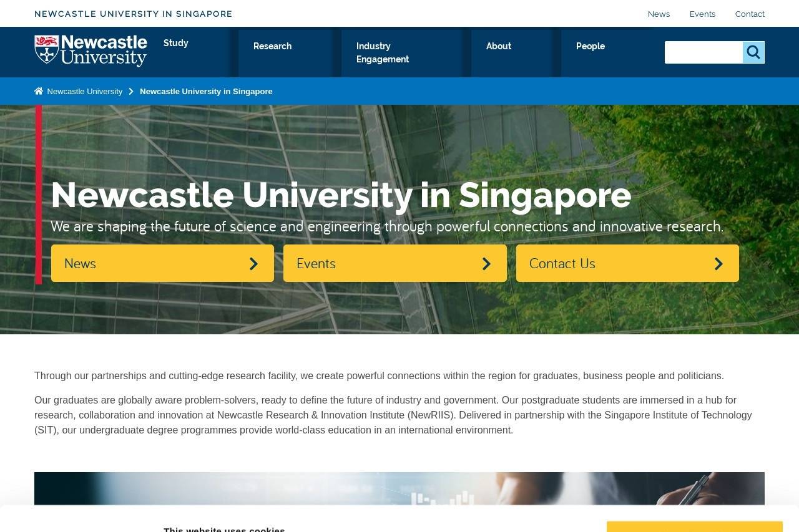Image resolution: width=799 pixels, height=532 pixels.
Task: Click the home icon in breadcrumb
Action: pos(39,91)
